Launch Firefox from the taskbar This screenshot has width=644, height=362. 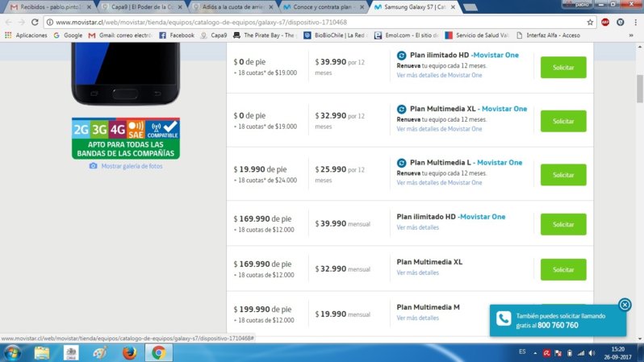[x=129, y=352]
